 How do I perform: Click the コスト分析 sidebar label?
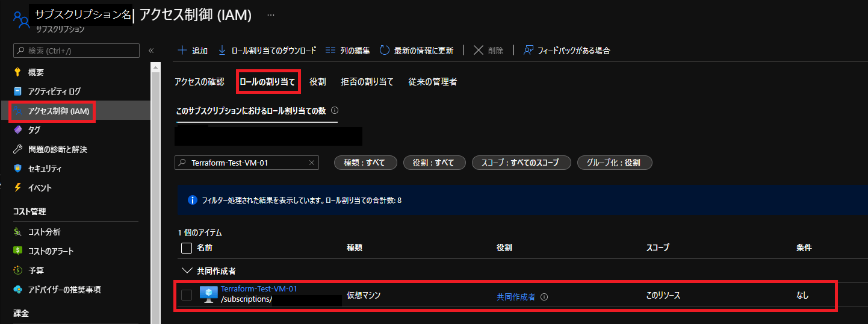tap(44, 232)
